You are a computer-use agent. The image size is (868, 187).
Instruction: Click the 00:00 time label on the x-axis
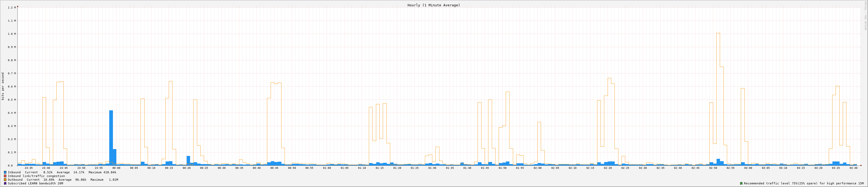tap(116, 168)
